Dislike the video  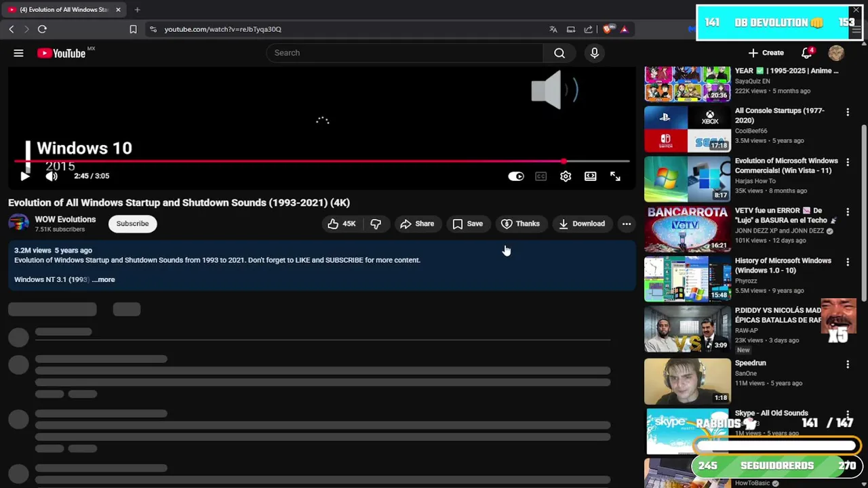tap(376, 224)
